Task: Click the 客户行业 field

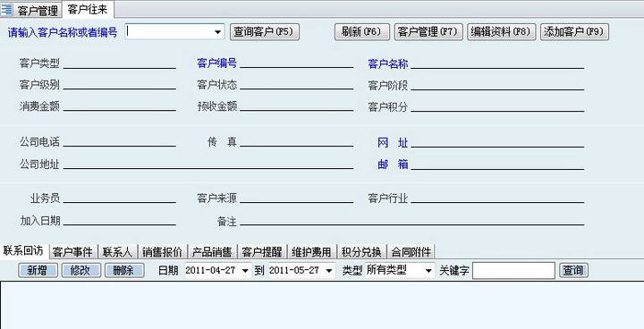Action: [497, 198]
